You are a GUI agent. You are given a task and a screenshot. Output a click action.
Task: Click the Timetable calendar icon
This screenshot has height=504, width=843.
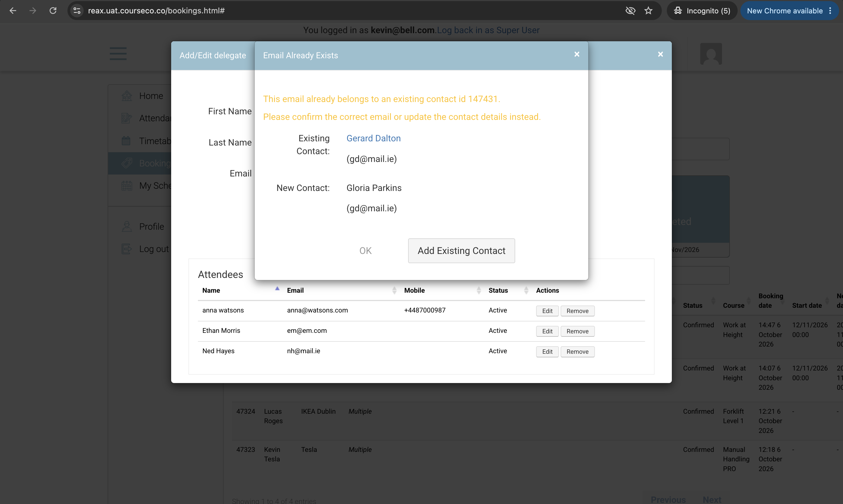pyautogui.click(x=126, y=140)
